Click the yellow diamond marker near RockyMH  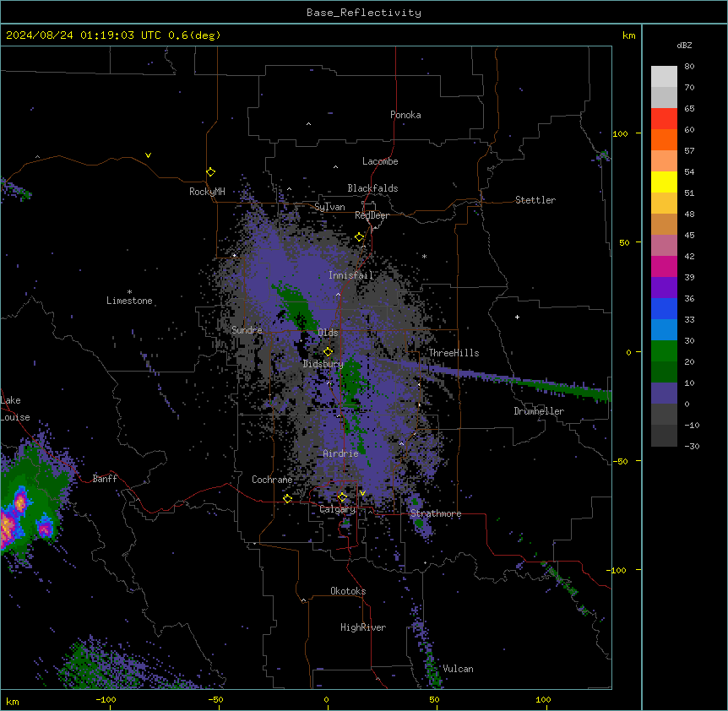[x=210, y=172]
